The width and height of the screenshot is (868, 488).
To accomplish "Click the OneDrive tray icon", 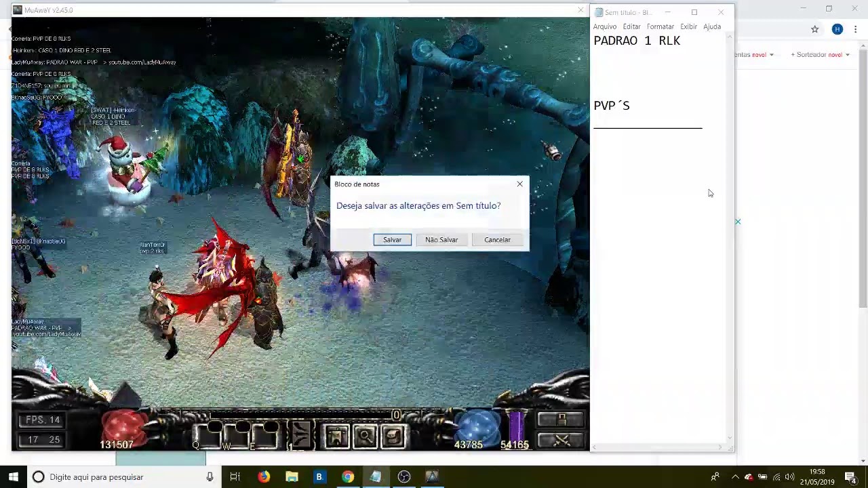I will coord(749,477).
